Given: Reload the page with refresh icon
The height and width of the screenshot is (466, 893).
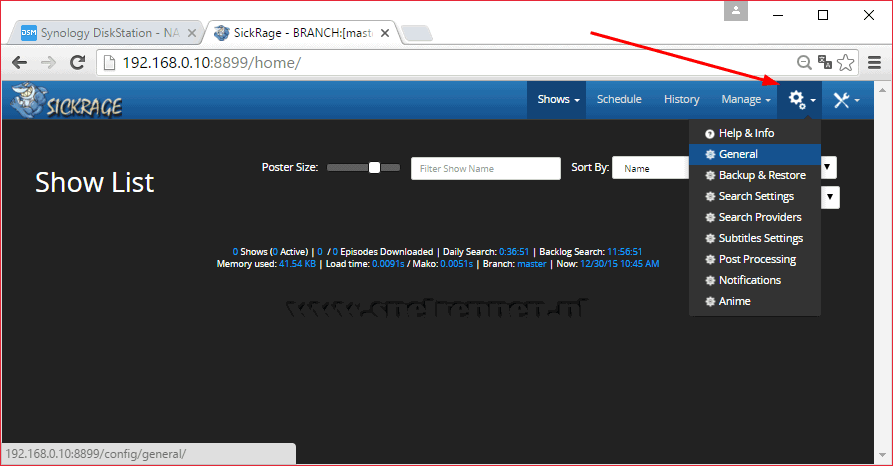Looking at the screenshot, I should click(78, 63).
